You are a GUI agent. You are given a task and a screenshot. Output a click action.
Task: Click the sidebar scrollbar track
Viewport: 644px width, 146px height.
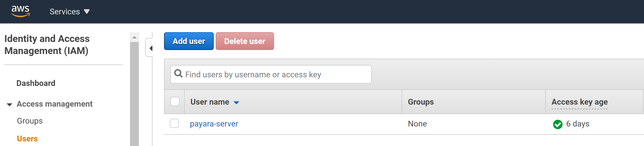[x=134, y=95]
